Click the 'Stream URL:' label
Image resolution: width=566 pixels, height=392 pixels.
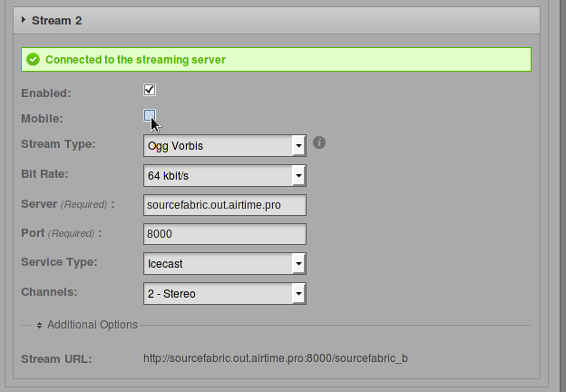(x=56, y=359)
